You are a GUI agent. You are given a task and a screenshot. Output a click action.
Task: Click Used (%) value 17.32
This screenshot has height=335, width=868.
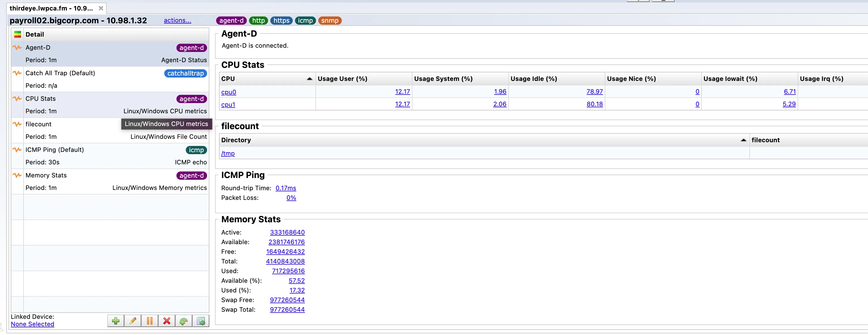pyautogui.click(x=297, y=290)
